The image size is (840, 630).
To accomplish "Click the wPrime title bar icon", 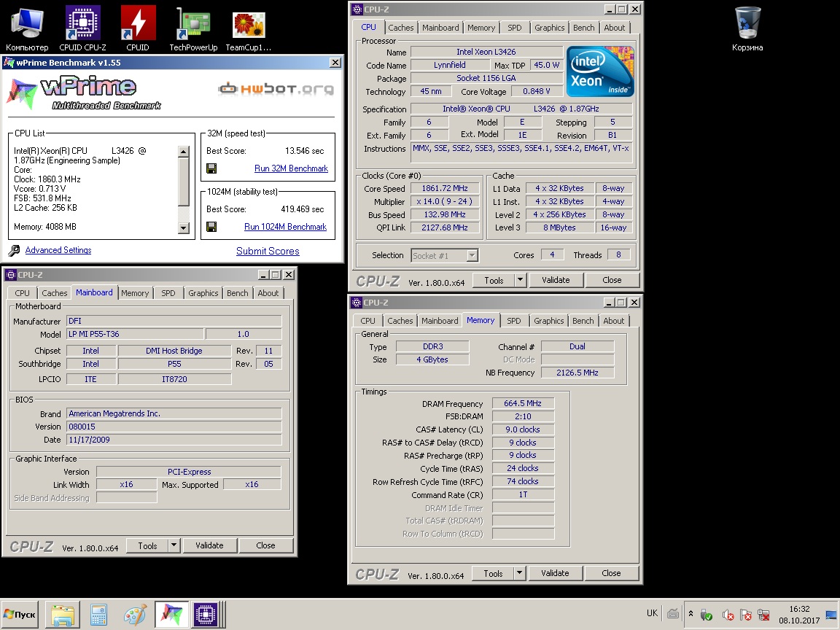I will 9,63.
